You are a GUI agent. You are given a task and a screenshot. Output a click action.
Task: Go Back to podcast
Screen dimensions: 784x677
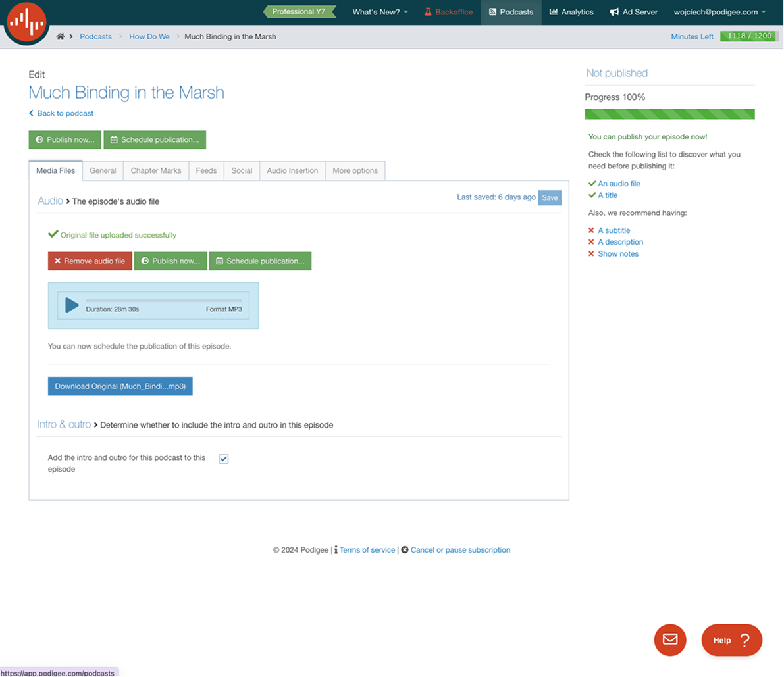pyautogui.click(x=61, y=113)
